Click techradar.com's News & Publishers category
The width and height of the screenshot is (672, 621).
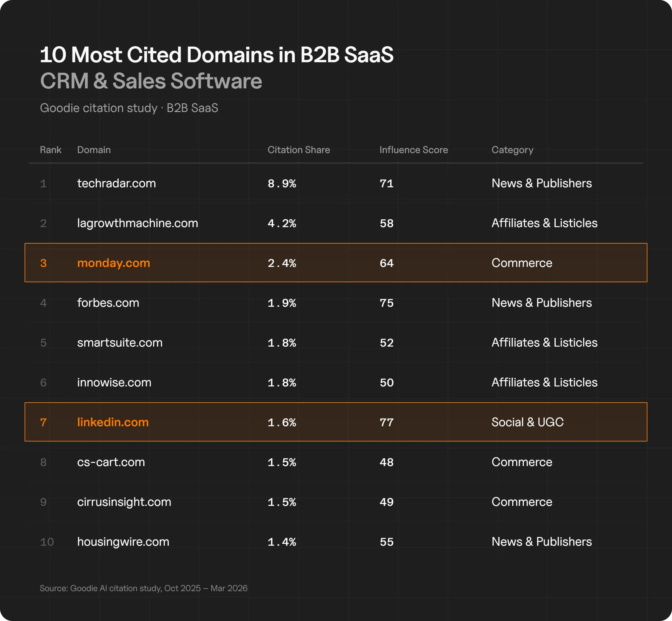click(542, 184)
